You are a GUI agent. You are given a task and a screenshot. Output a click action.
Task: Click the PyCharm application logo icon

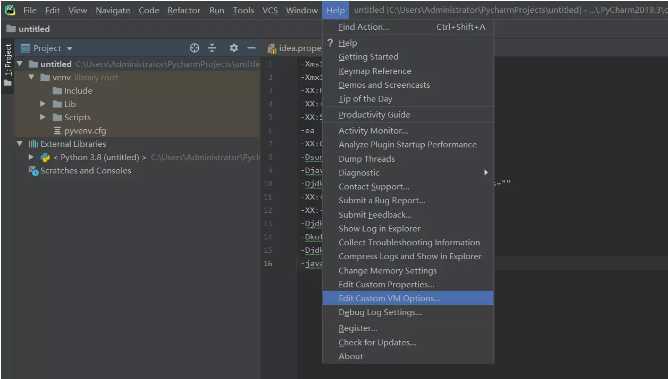pos(9,10)
